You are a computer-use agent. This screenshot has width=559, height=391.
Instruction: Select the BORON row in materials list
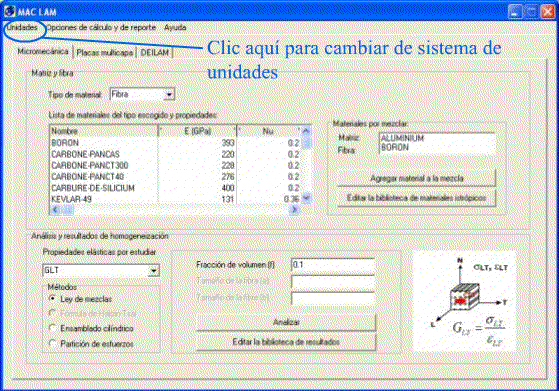(x=175, y=143)
